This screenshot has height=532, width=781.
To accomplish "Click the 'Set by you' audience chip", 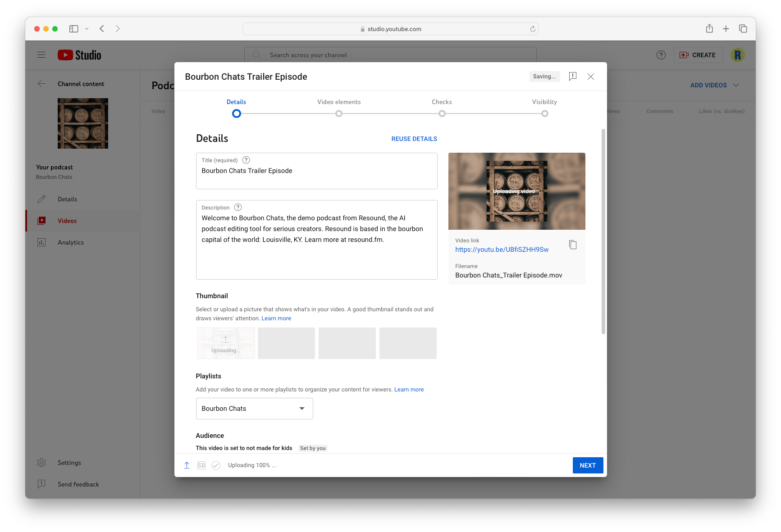I will pyautogui.click(x=312, y=448).
